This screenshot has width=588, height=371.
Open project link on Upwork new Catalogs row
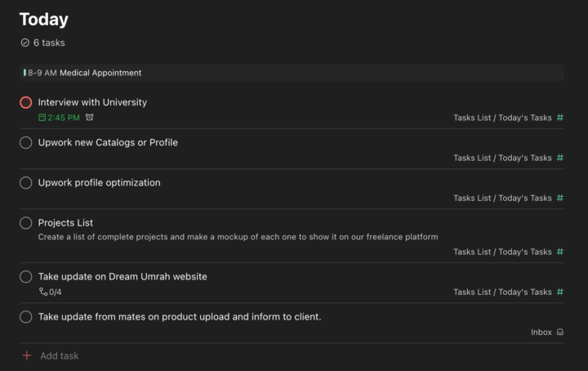coord(502,158)
